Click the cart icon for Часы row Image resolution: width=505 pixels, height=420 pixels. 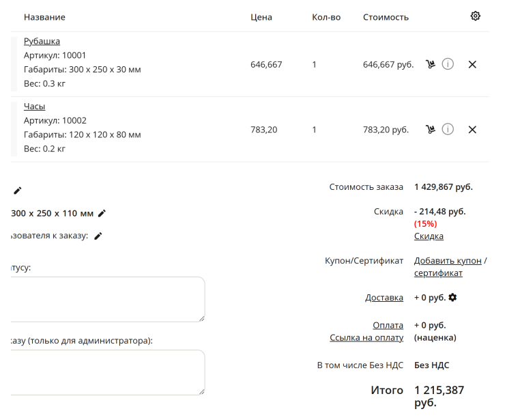[x=431, y=130]
